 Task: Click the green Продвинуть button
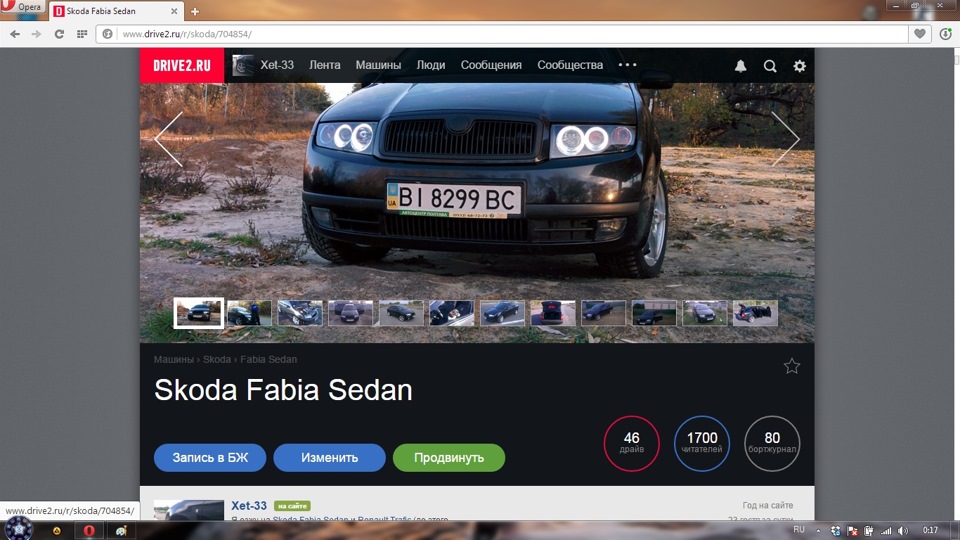pyautogui.click(x=449, y=457)
